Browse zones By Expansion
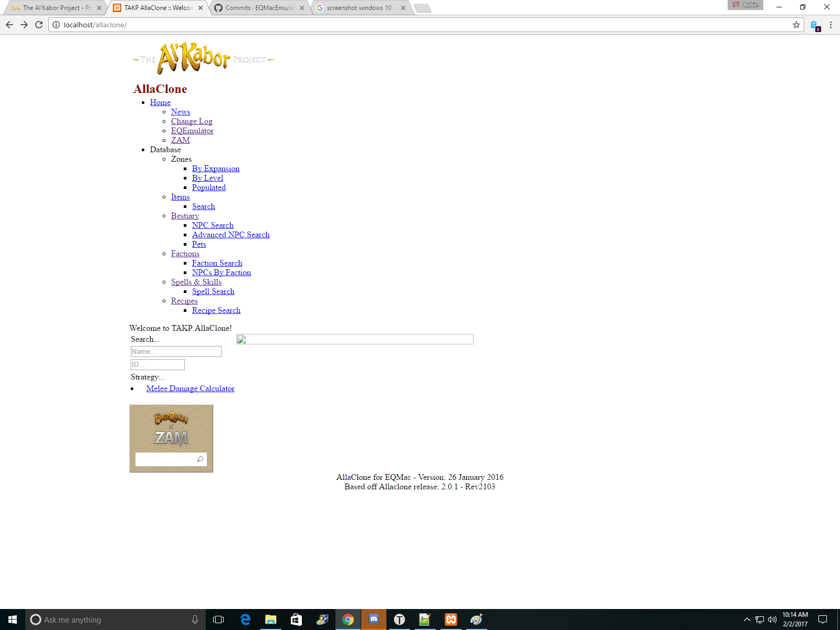This screenshot has width=840, height=630. pos(216,169)
